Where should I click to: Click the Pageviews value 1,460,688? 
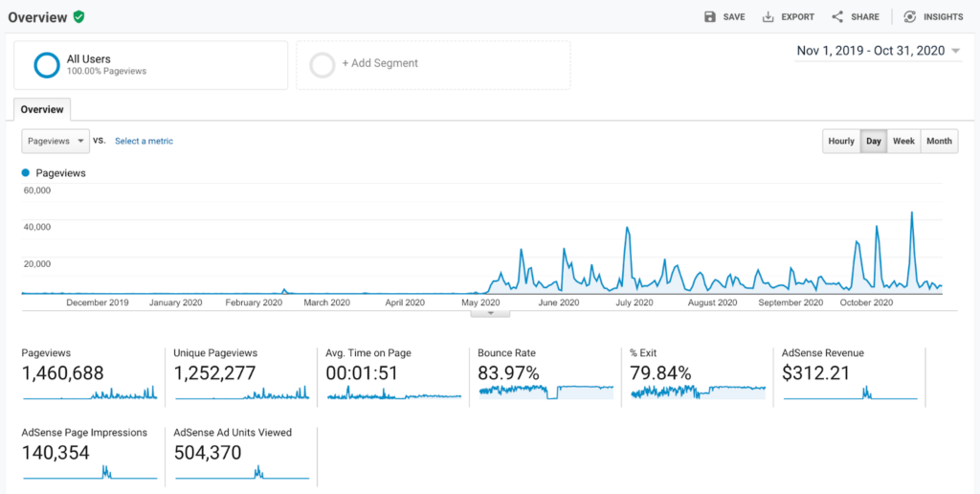tap(62, 373)
